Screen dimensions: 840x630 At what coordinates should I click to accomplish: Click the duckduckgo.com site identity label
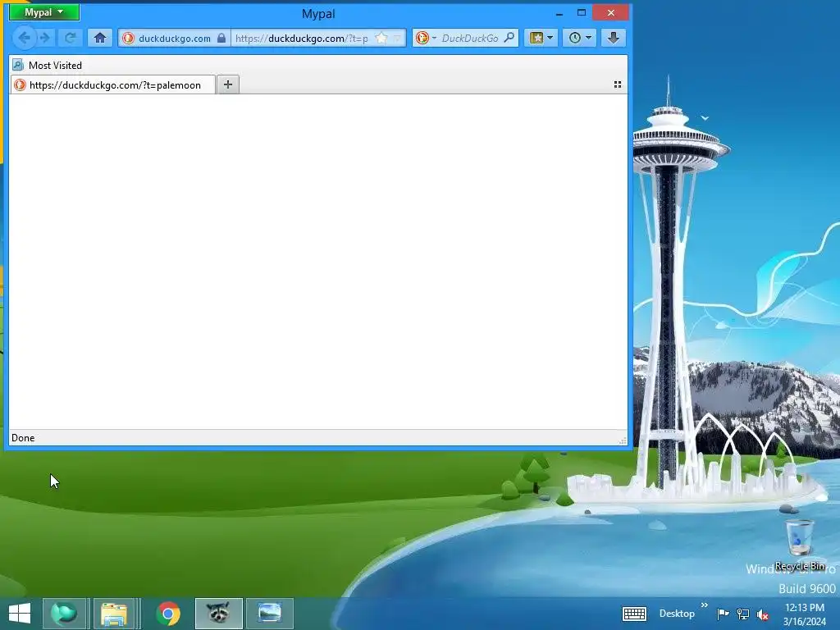[x=174, y=39]
